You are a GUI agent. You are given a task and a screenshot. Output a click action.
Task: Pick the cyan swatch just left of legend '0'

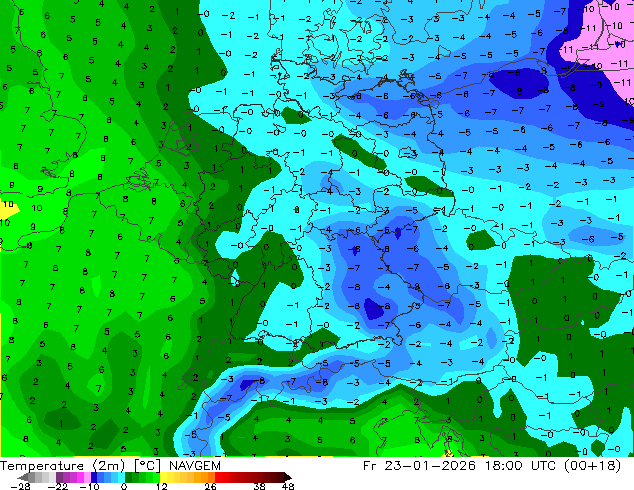[x=121, y=477]
